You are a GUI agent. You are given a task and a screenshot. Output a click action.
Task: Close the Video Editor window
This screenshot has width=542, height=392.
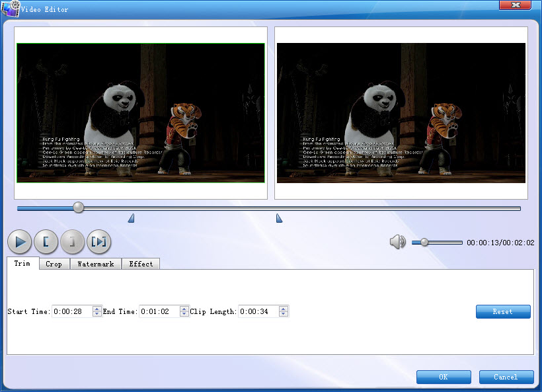(x=516, y=5)
